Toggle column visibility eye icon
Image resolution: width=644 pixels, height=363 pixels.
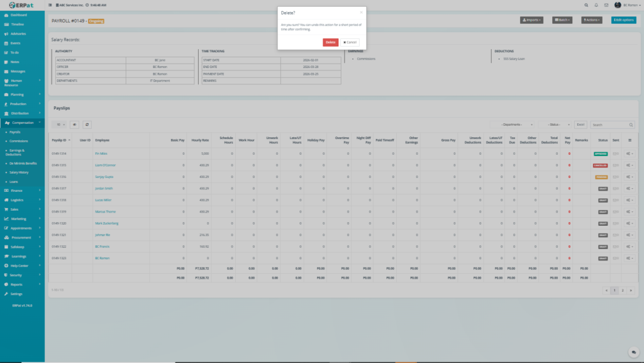pyautogui.click(x=74, y=125)
